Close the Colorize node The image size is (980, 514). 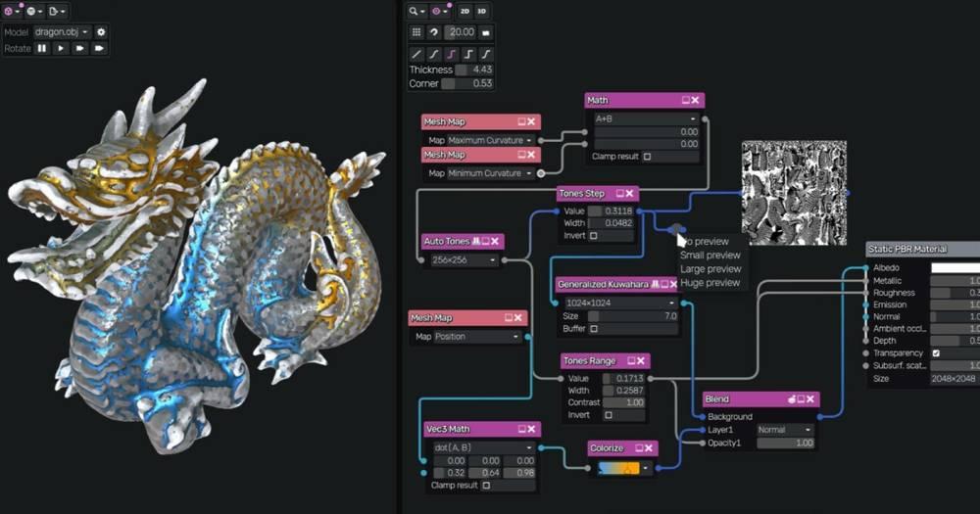[x=649, y=447]
